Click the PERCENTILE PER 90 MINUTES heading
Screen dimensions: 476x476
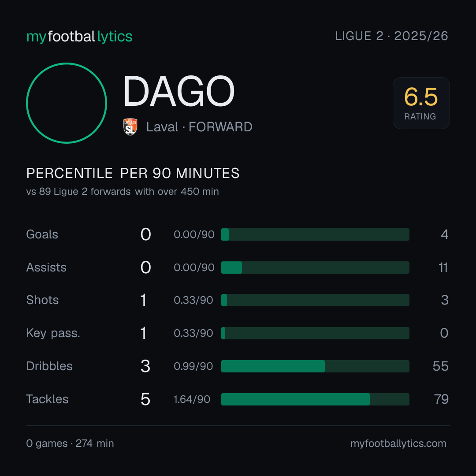(133, 173)
